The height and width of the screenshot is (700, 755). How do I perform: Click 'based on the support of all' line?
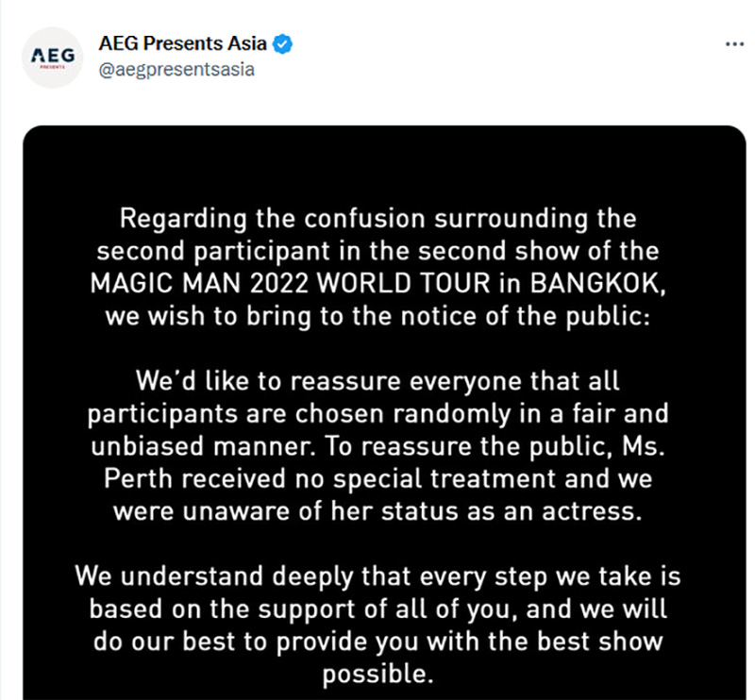pos(377,609)
